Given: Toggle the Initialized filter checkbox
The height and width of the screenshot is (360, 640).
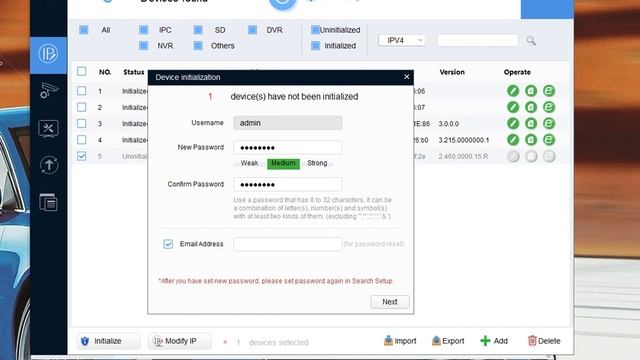Looking at the screenshot, I should point(315,46).
